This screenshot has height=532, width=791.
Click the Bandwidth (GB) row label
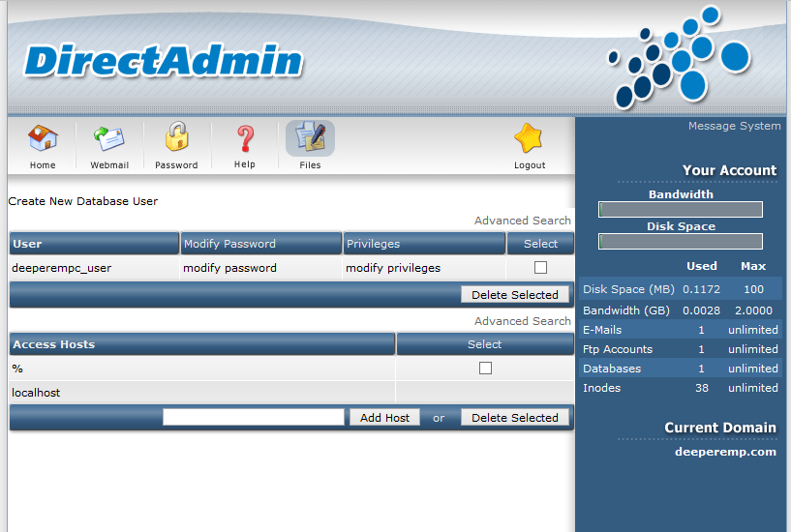[x=626, y=310]
